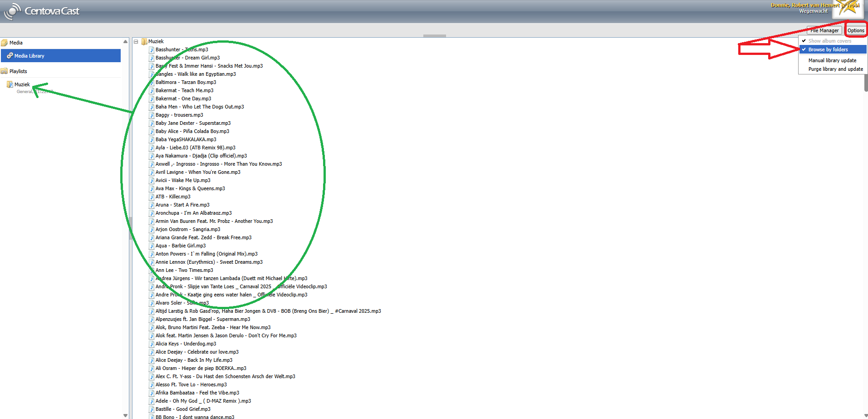Open the File Manager button

point(824,30)
